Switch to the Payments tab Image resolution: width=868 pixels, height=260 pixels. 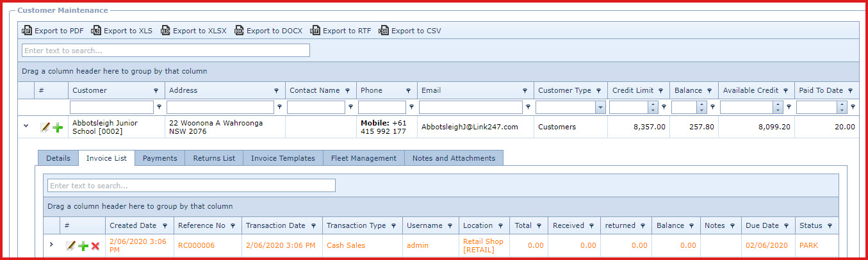[160, 158]
